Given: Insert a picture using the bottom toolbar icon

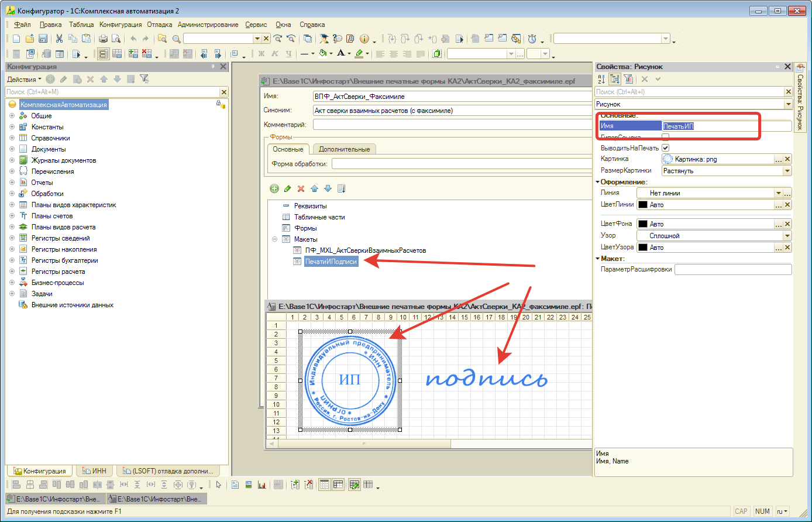Looking at the screenshot, I should (x=249, y=485).
